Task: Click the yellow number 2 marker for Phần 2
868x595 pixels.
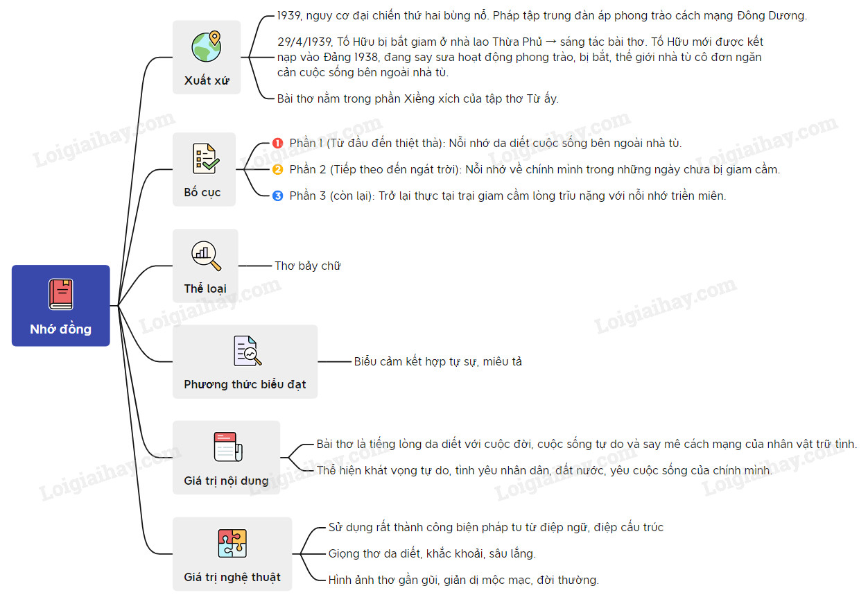Action: pyautogui.click(x=277, y=169)
